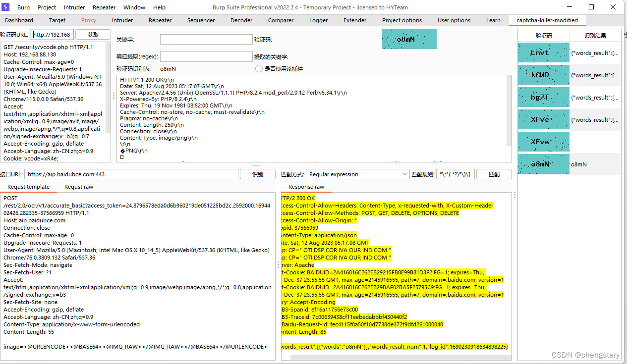The image size is (627, 364).
Task: Click the 匹配 button
Action: (x=494, y=174)
